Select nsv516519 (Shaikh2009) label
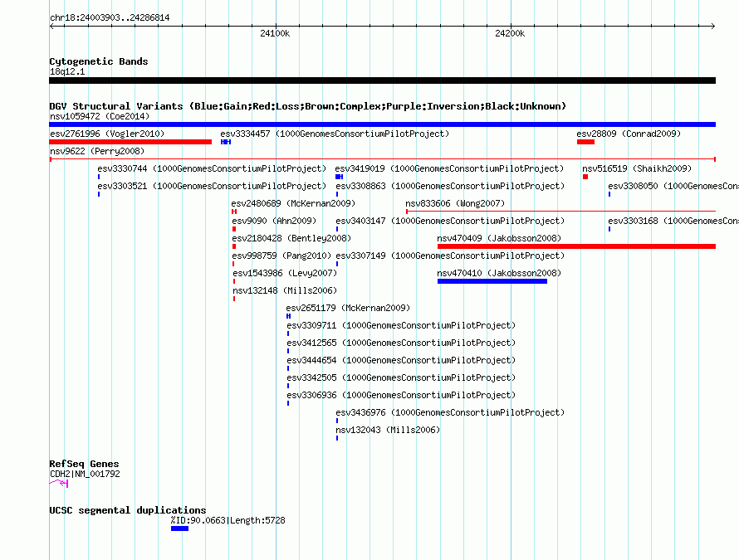This screenshot has height=560, width=739. [637, 168]
